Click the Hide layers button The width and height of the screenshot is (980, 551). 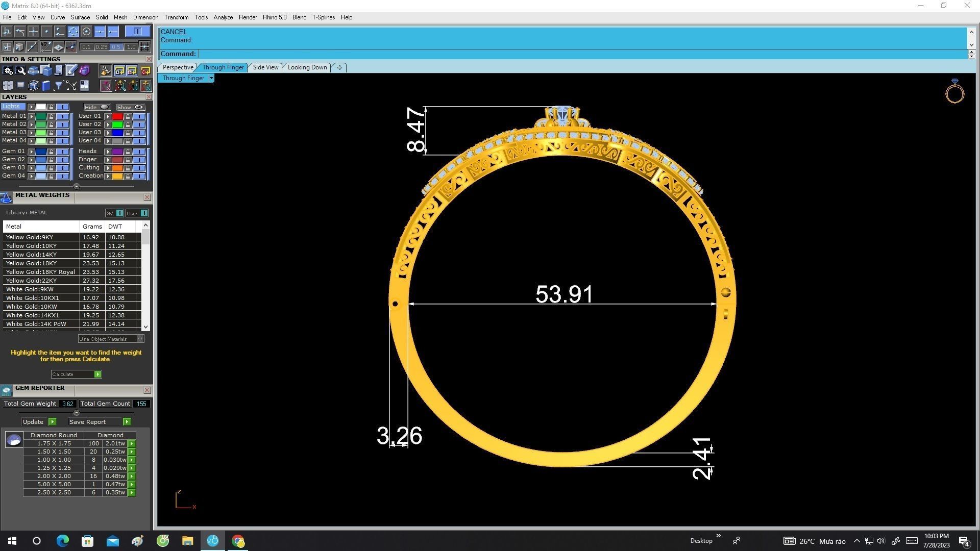97,107
